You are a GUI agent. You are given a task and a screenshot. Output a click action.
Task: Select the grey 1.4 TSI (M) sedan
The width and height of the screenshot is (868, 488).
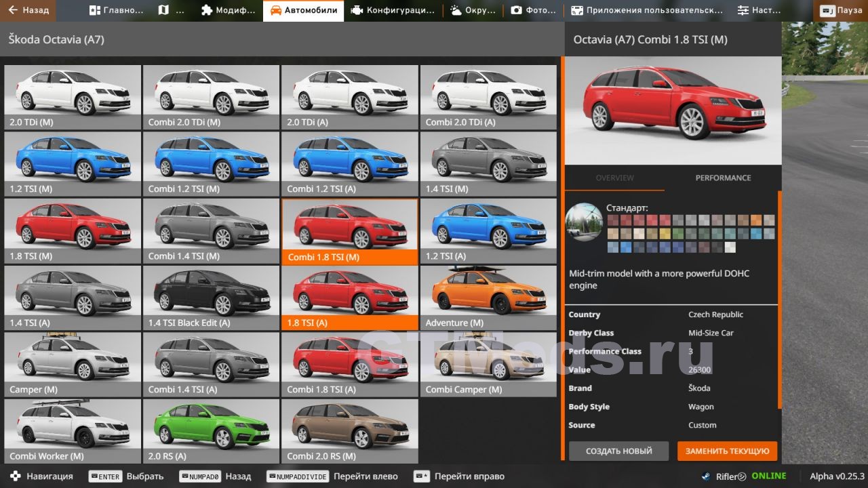click(488, 163)
